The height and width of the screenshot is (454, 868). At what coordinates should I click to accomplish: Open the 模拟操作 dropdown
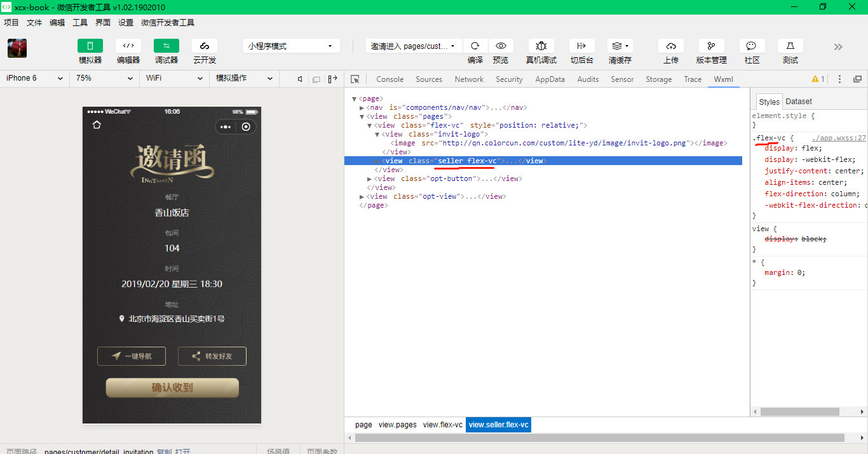pyautogui.click(x=244, y=78)
